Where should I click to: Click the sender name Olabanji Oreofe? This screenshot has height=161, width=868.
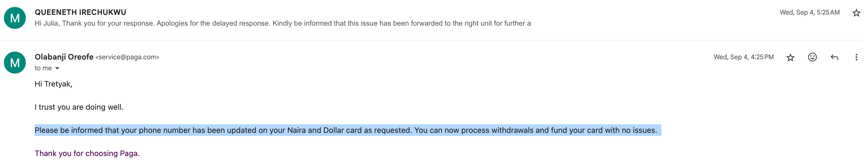(x=64, y=57)
